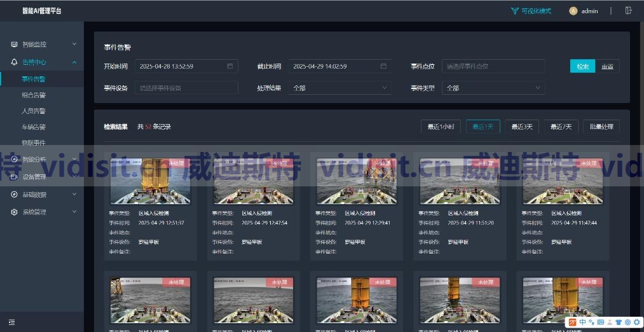Toggle the punctuation mode icon in IME bar
The height and width of the screenshot is (332, 644).
[x=591, y=322]
